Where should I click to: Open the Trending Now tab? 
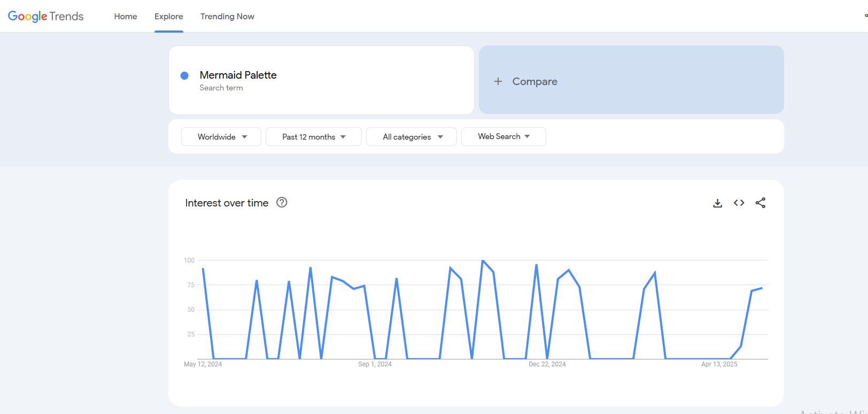227,17
